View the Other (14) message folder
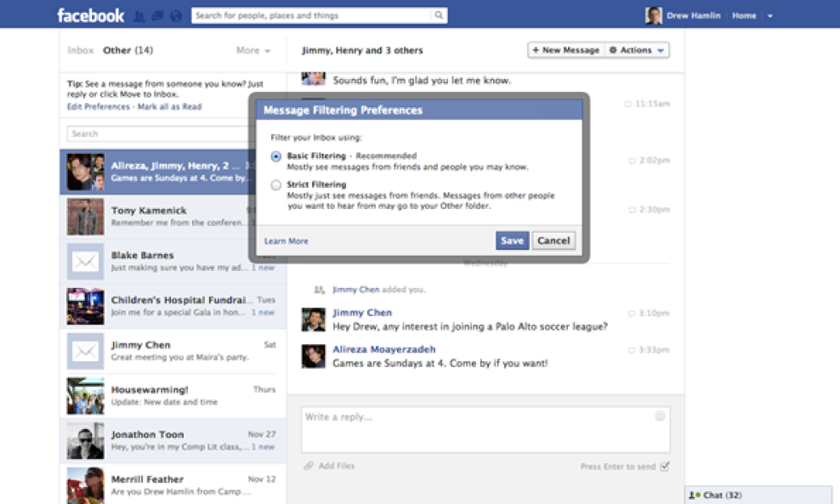This screenshot has height=504, width=840. (x=128, y=50)
